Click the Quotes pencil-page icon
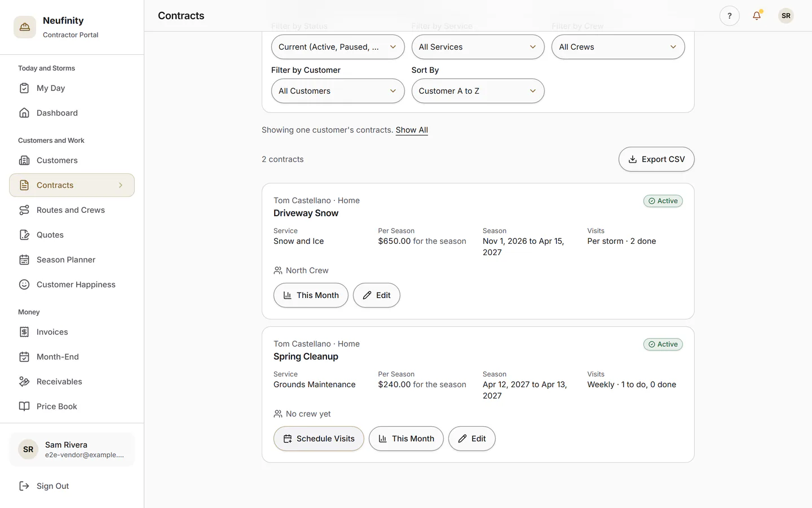Screen dimensions: 812x508 coord(24,235)
